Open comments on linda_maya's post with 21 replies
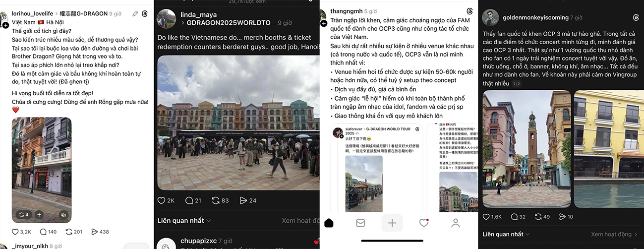644x249 pixels. [x=193, y=200]
